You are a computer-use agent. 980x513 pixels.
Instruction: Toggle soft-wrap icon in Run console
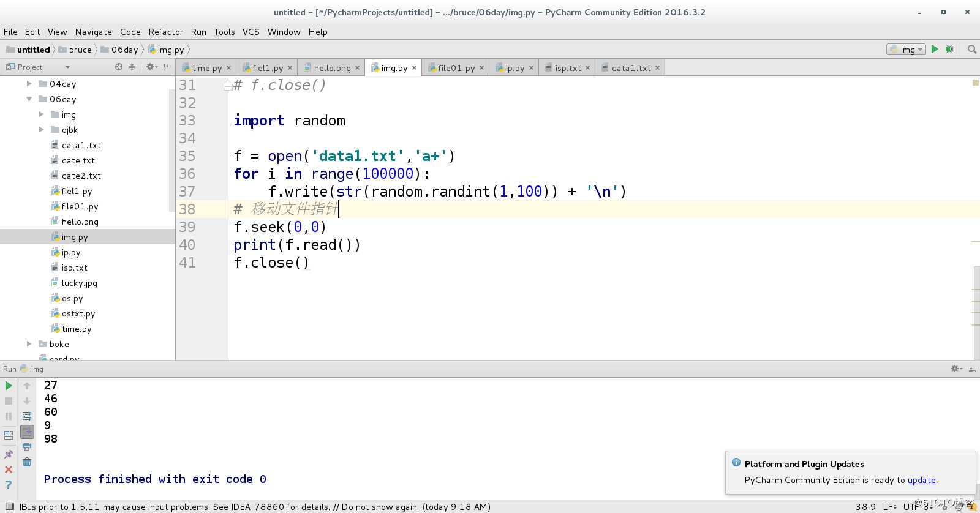coord(27,416)
